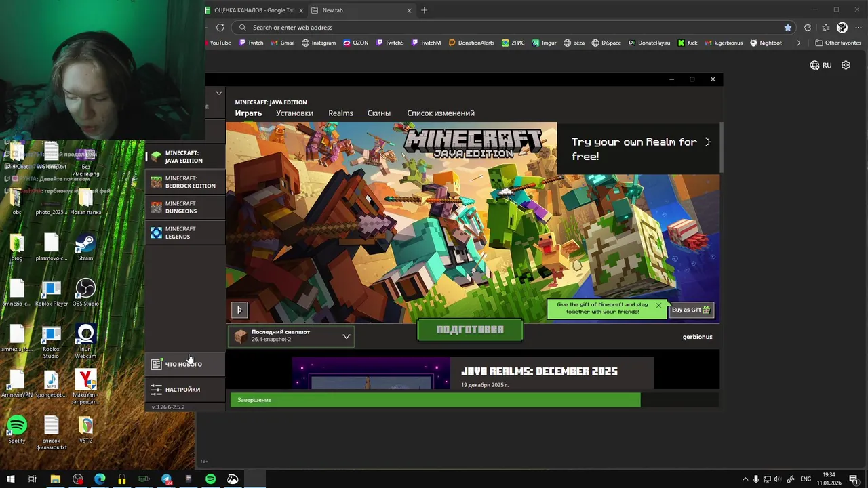Click the ПОДГОТОВКА play button

[470, 330]
